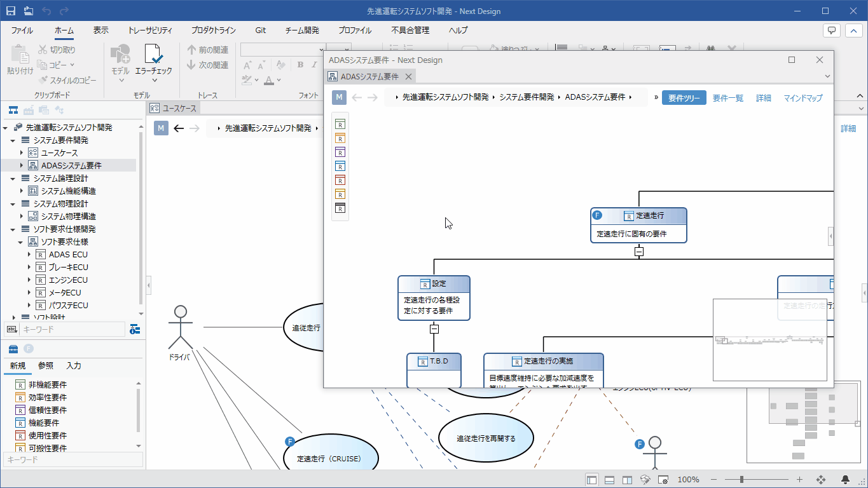Expand the ADAS ECU tree arrow
Screen dimensions: 868x488
click(x=29, y=254)
